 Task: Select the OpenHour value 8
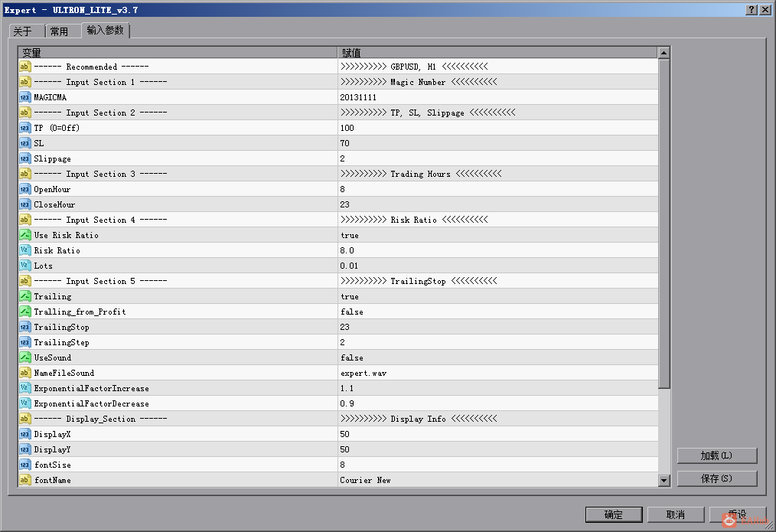[x=343, y=190]
